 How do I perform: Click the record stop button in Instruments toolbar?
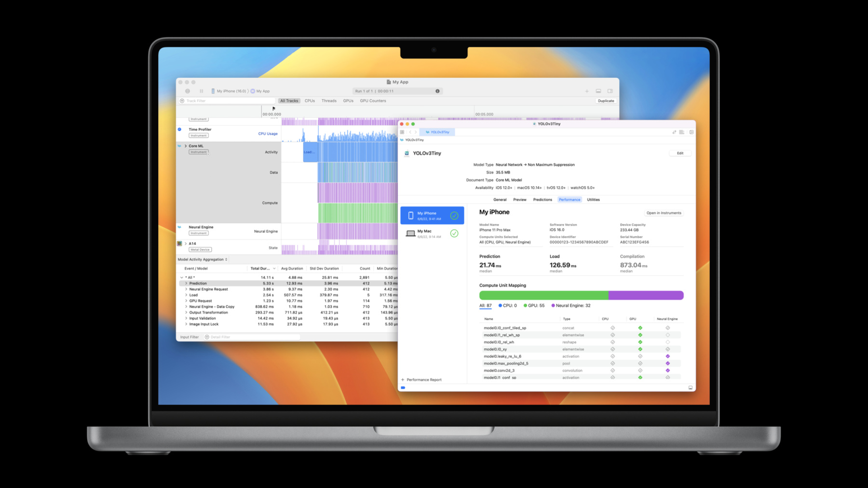(x=188, y=91)
